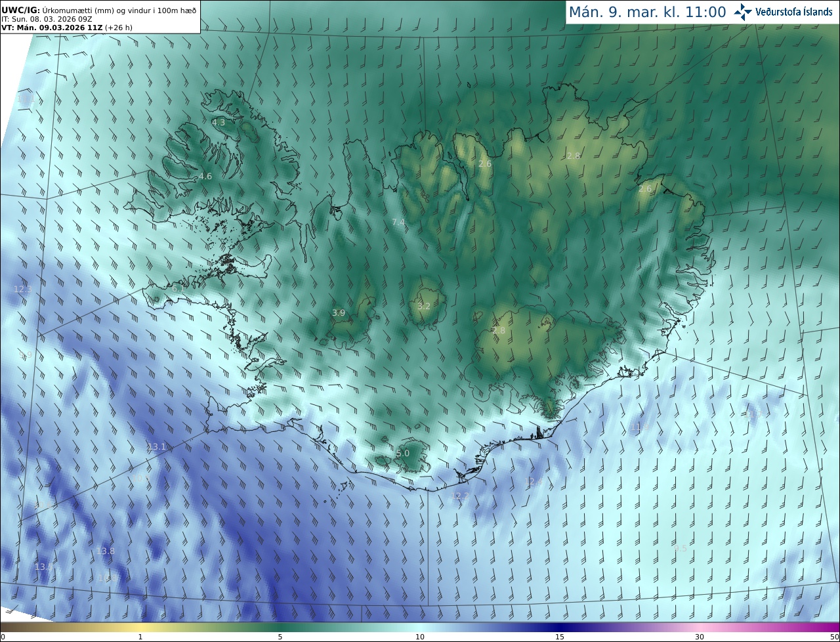Click the 10 tick on the color scale
Image resolution: width=840 pixels, height=642 pixels.
[x=420, y=637]
